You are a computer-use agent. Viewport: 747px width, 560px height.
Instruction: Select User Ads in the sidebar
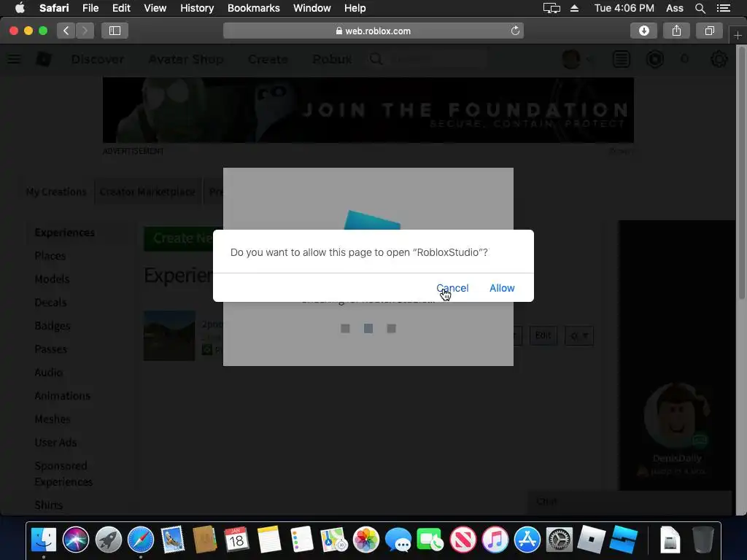pos(55,443)
